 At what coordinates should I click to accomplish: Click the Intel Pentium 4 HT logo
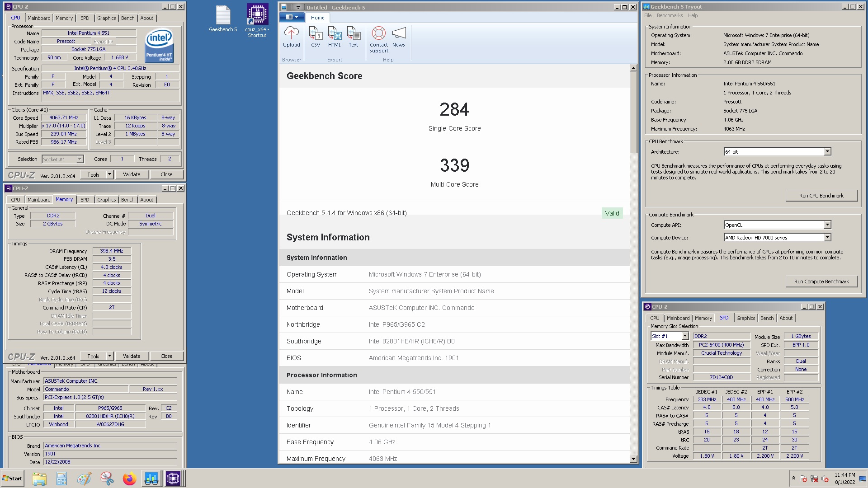(159, 46)
